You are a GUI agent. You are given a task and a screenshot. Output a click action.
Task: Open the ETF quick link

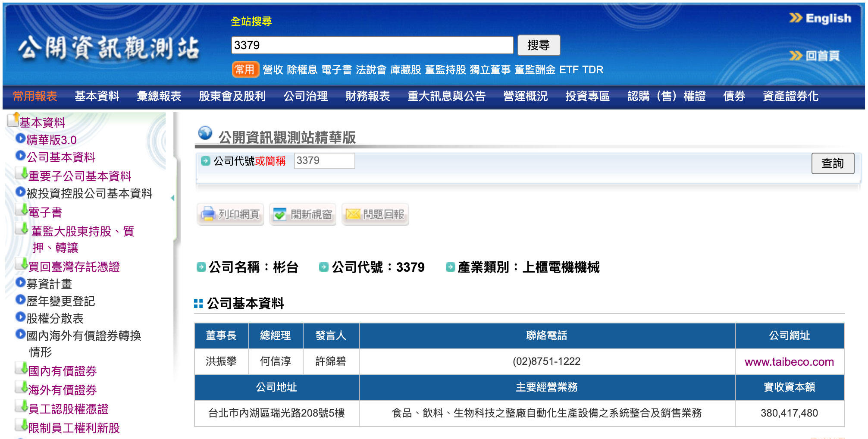coord(569,70)
